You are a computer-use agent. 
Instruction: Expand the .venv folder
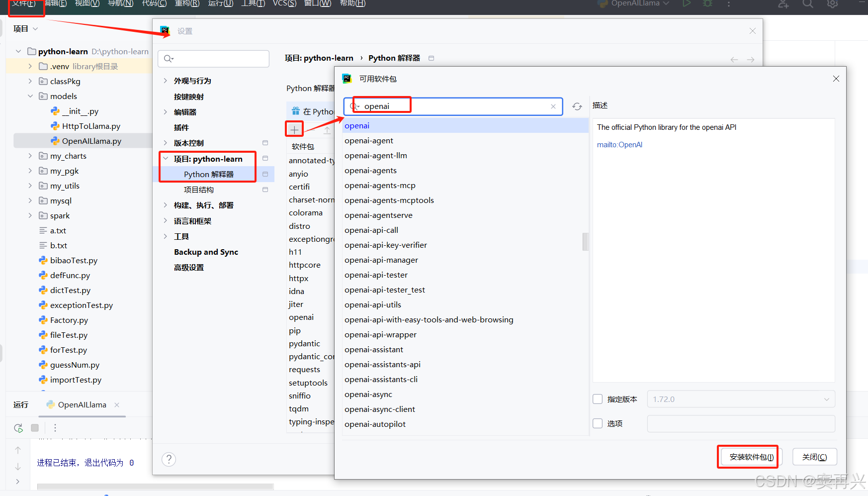tap(30, 66)
